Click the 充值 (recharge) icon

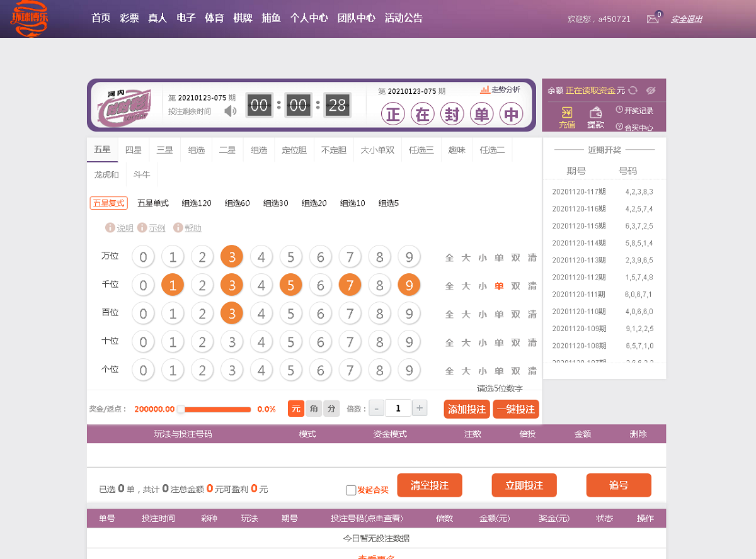567,111
